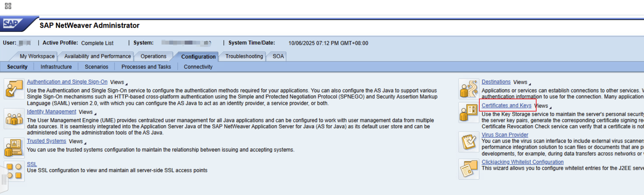Viewport: 644px width, 195px height.
Task: Switch to the My Workspace tab
Action: click(37, 56)
